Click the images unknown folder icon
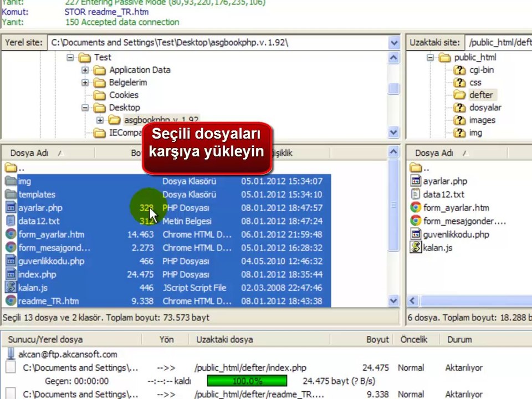Screen dimensions: 532x399 [459, 120]
